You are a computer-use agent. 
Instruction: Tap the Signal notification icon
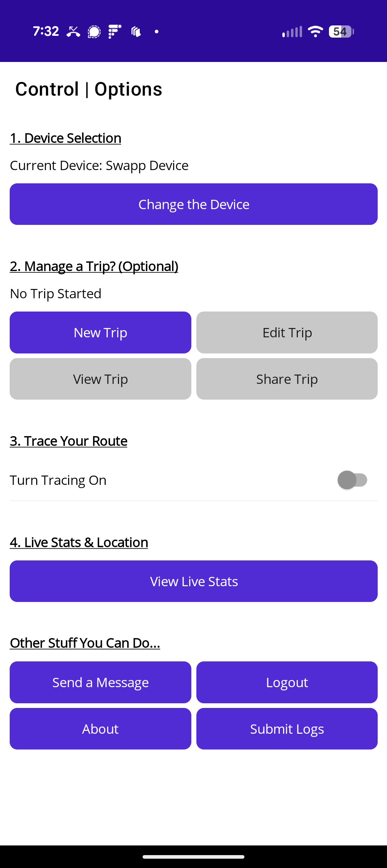click(x=94, y=32)
